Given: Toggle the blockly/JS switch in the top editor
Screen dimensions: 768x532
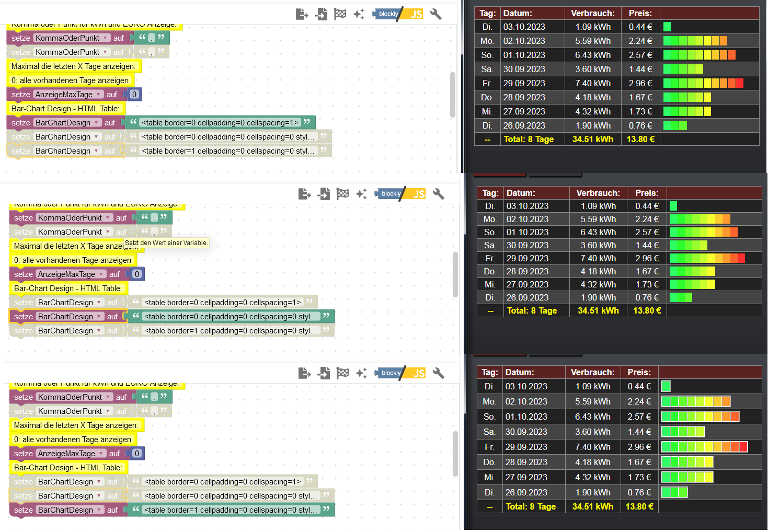Looking at the screenshot, I should pyautogui.click(x=398, y=14).
